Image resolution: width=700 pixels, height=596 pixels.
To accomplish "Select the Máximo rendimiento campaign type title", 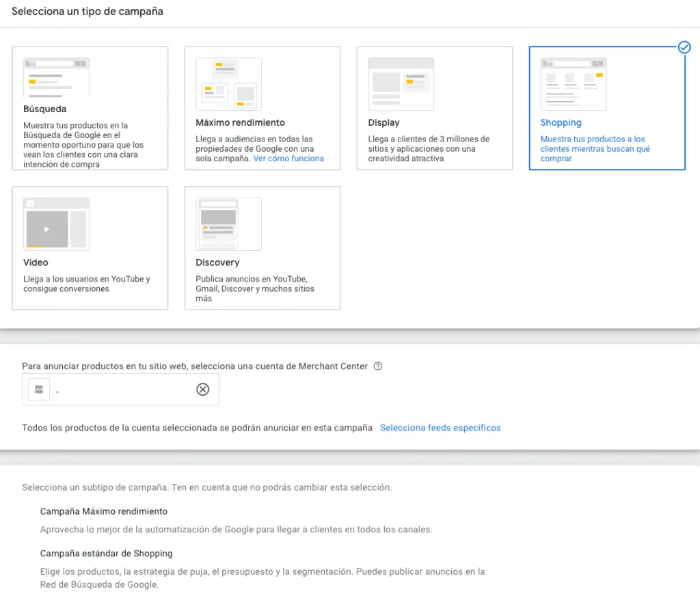I will tap(240, 123).
